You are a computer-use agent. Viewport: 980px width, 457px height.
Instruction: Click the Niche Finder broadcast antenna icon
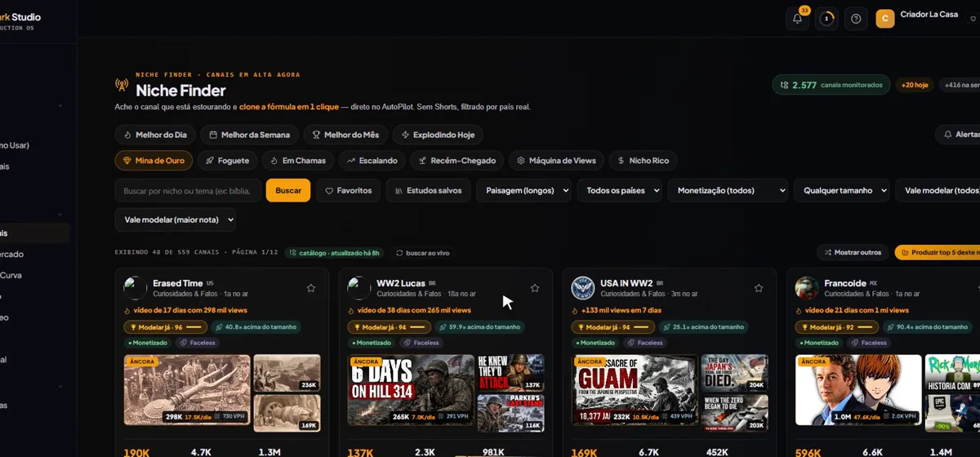point(122,85)
